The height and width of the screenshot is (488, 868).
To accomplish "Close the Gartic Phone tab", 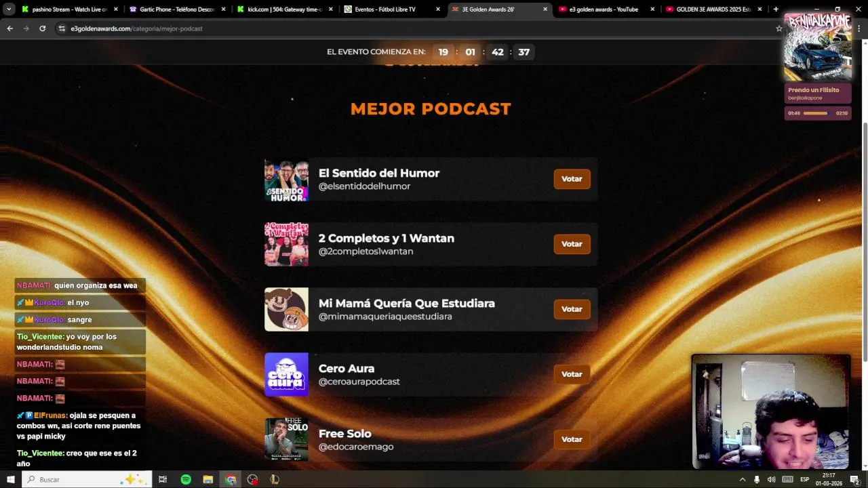I will [x=222, y=9].
